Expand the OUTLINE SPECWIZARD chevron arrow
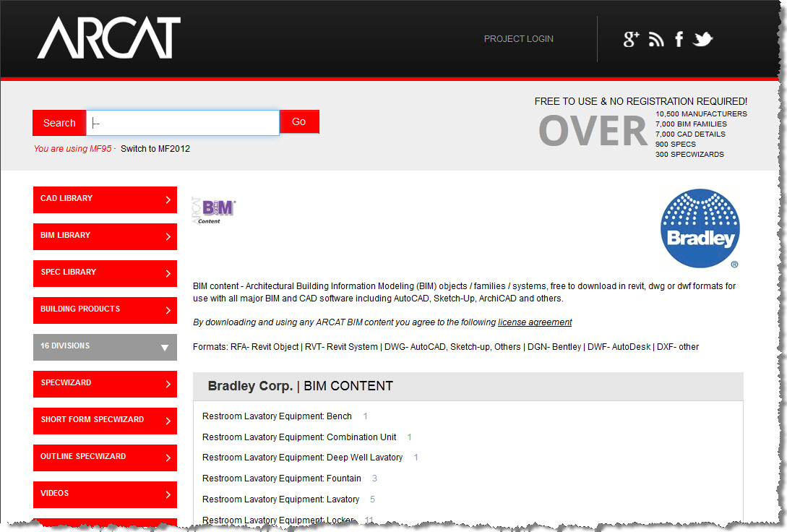Viewport: 787px width, 532px height. [168, 458]
